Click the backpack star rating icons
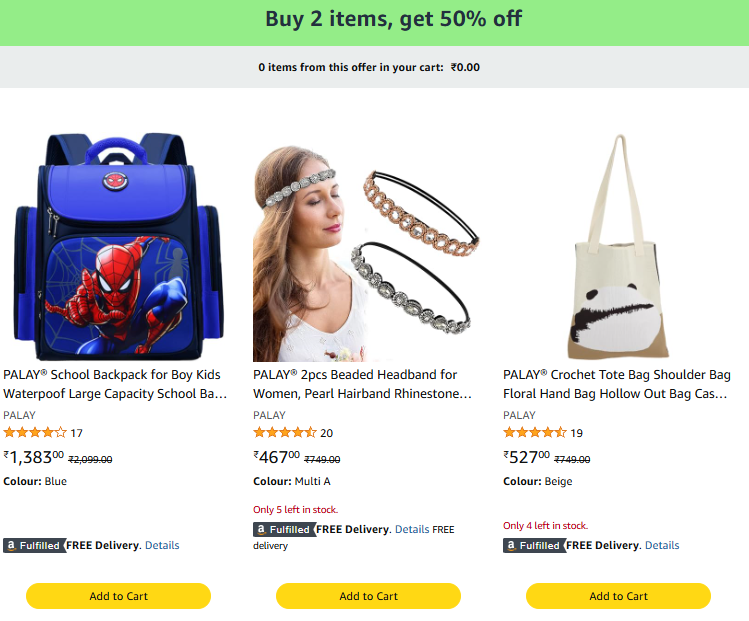The image size is (749, 621). (35, 433)
